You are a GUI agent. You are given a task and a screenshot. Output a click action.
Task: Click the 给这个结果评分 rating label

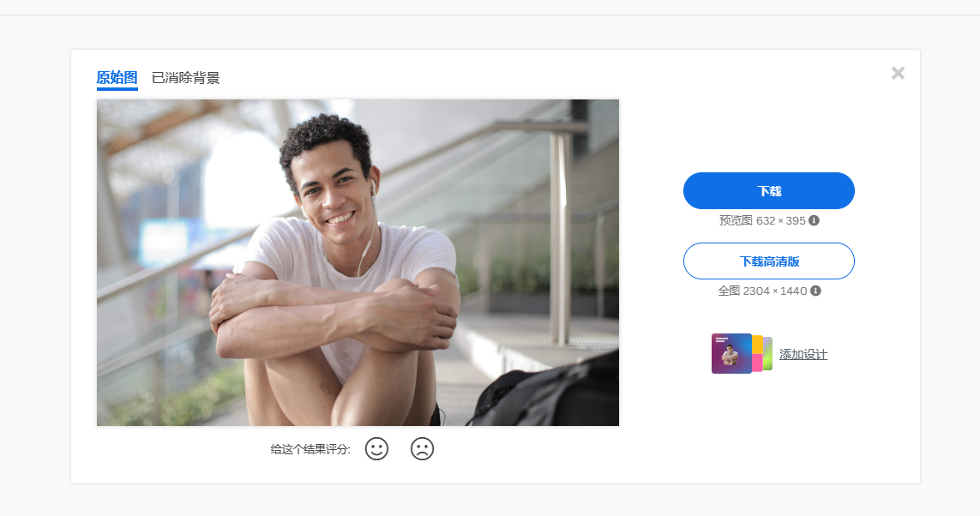[x=310, y=449]
